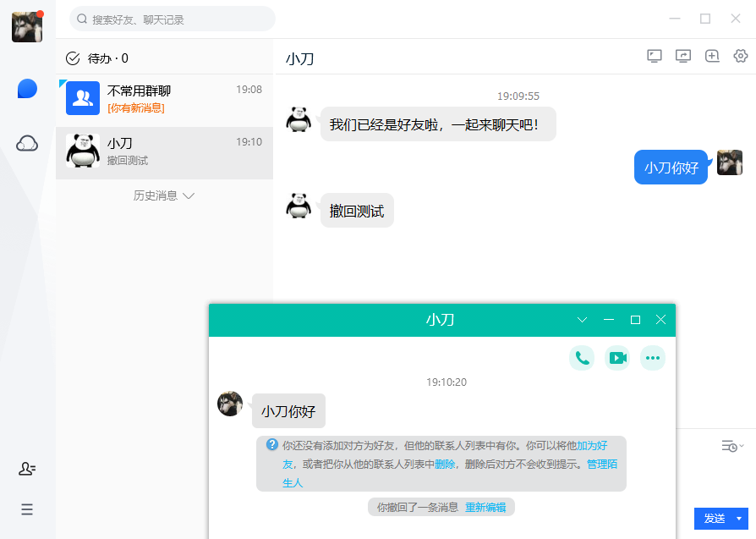Open the send button dropdown arrow

pos(740,519)
